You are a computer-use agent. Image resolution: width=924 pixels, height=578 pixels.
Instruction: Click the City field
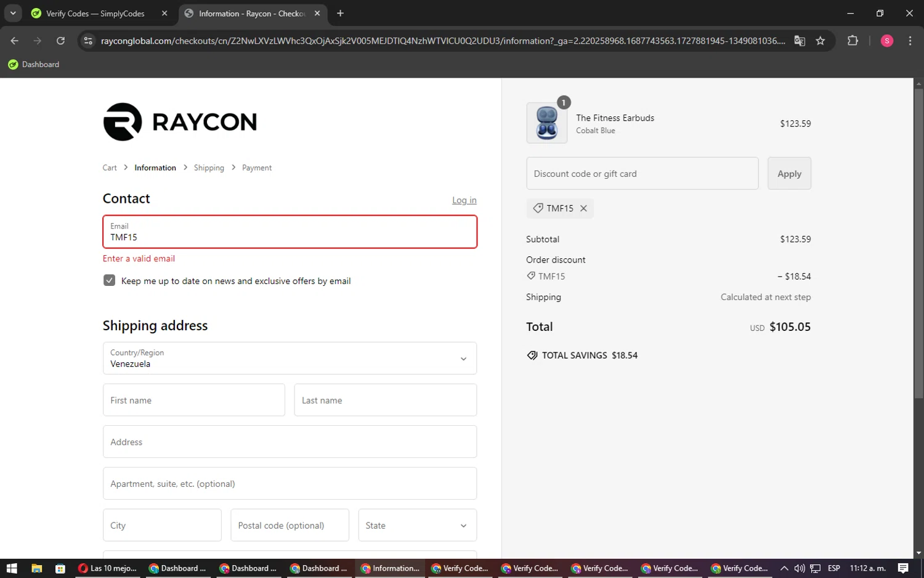point(162,525)
